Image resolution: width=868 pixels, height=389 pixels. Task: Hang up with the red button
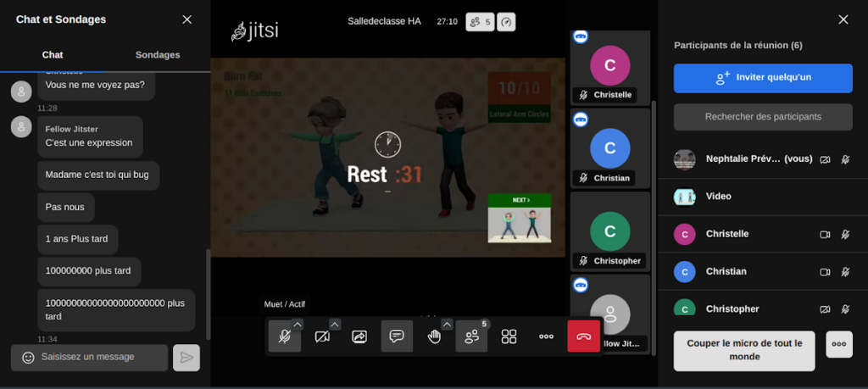583,336
